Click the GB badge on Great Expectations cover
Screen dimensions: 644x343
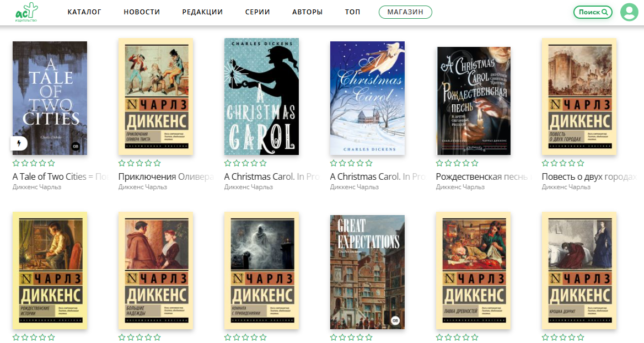[395, 320]
